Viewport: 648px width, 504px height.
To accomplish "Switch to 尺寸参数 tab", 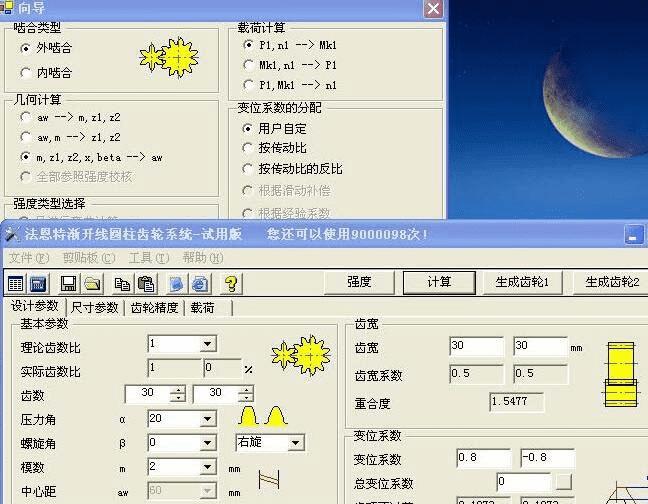I will click(x=95, y=308).
